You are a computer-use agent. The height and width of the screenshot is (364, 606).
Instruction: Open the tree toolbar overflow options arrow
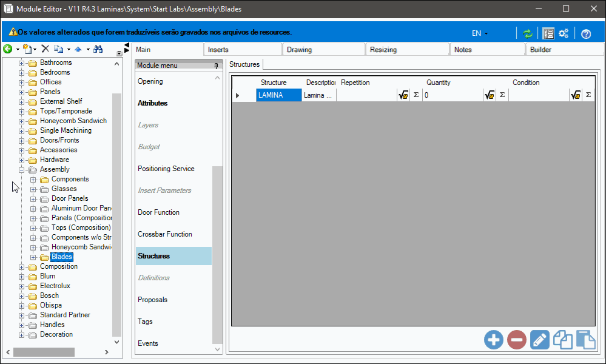[x=119, y=53]
